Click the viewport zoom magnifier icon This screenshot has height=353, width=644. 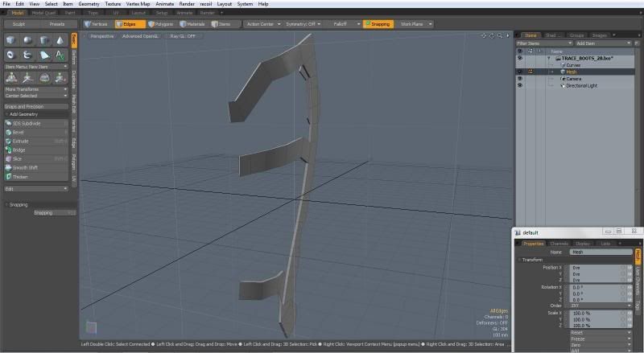click(x=500, y=36)
